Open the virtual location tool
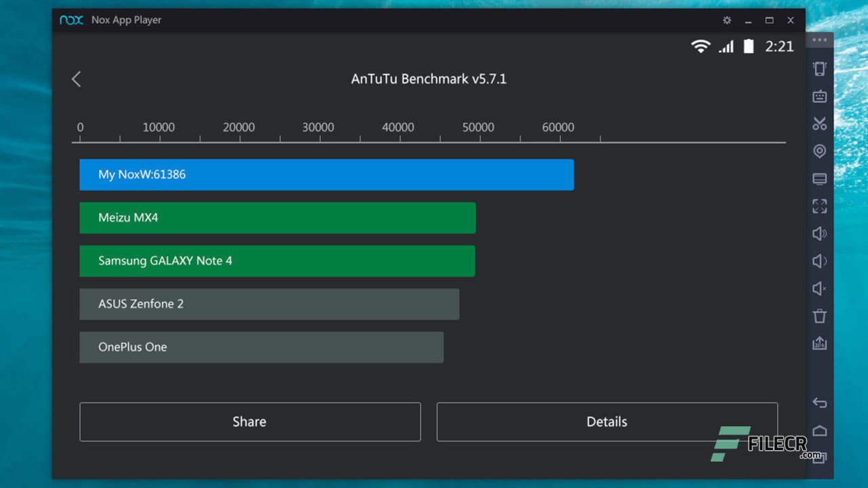Screen dimensions: 868x488 819,151
